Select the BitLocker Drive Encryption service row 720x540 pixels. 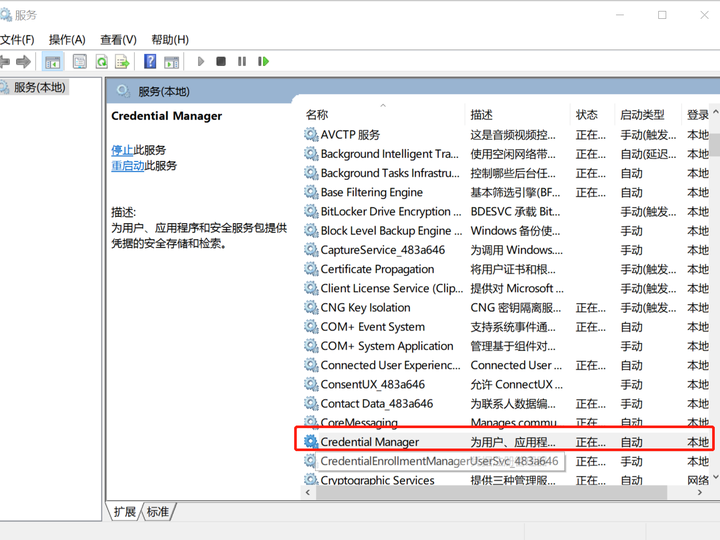pyautogui.click(x=506, y=211)
